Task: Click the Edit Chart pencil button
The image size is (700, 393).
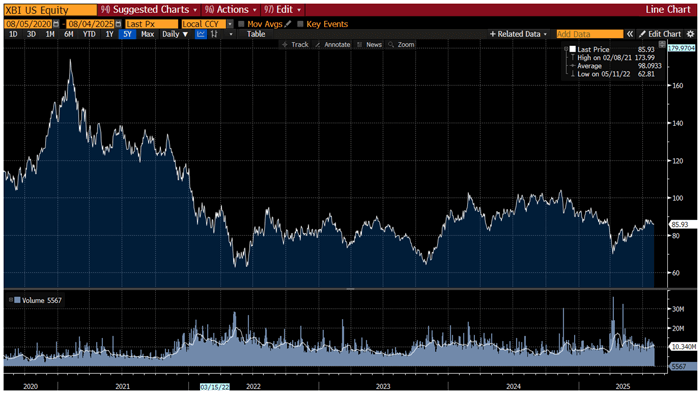Action: 660,34
